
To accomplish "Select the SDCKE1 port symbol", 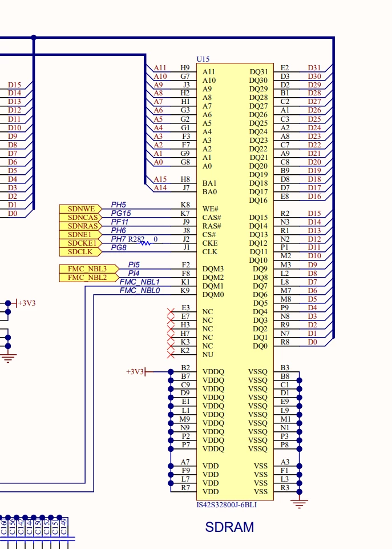I will 80,243.
